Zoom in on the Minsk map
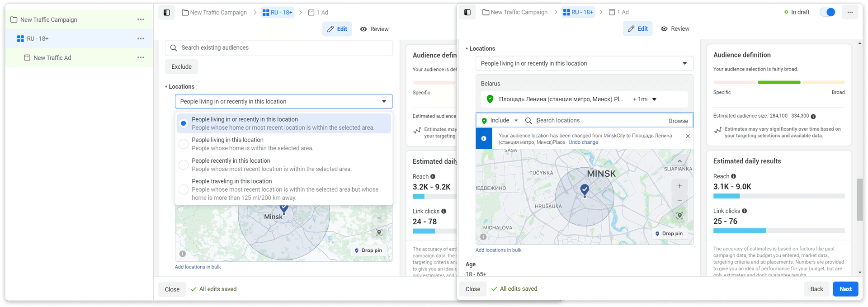868x307 pixels. pos(679,186)
